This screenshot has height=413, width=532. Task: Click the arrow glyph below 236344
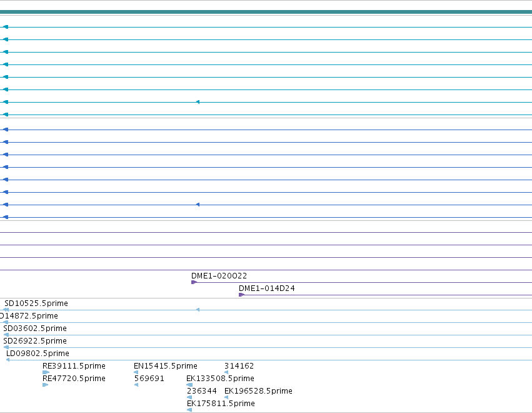189,398
